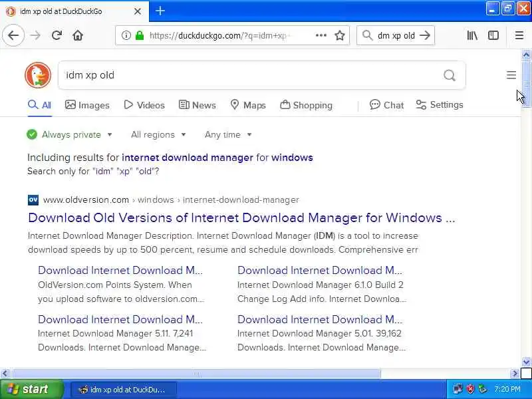Select the Firefox taskbar window button
532x399 pixels.
[124, 389]
